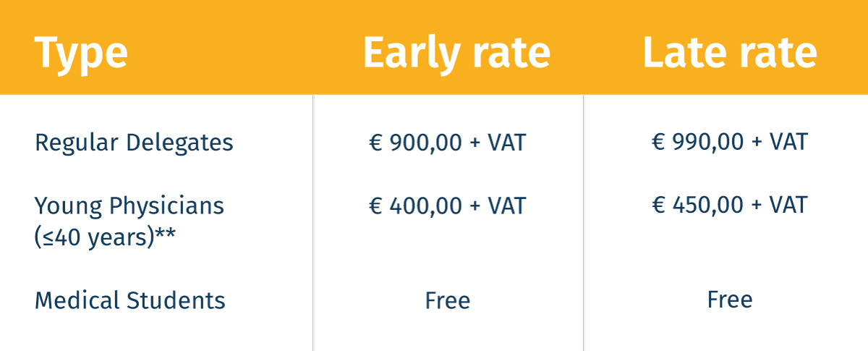Click the euro symbol in the 450,00 price
The width and height of the screenshot is (868, 351).
pyautogui.click(x=658, y=206)
